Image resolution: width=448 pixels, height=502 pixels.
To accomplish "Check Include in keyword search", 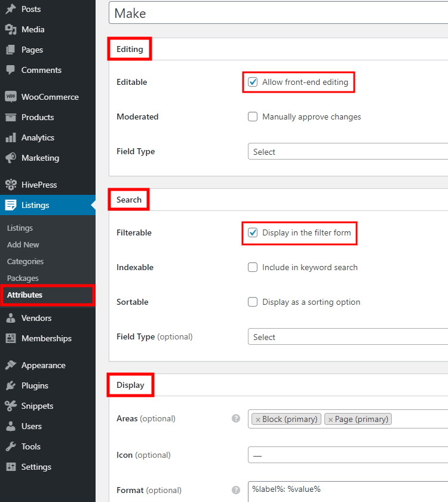I will (253, 267).
